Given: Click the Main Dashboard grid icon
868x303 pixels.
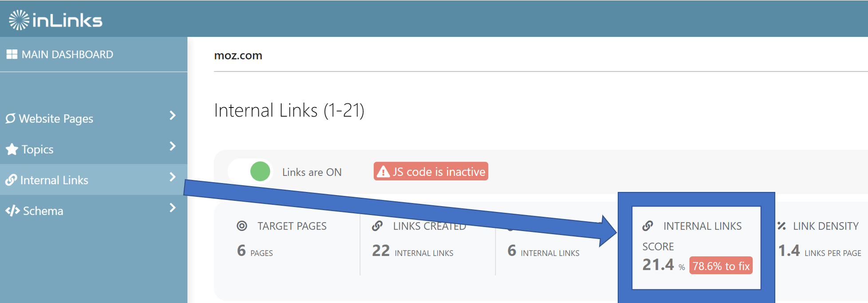Looking at the screenshot, I should [12, 54].
